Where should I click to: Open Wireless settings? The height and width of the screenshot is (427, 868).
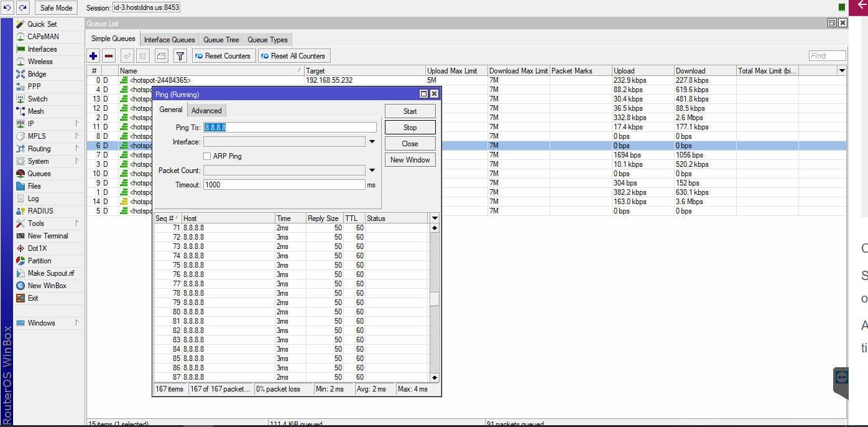(40, 62)
